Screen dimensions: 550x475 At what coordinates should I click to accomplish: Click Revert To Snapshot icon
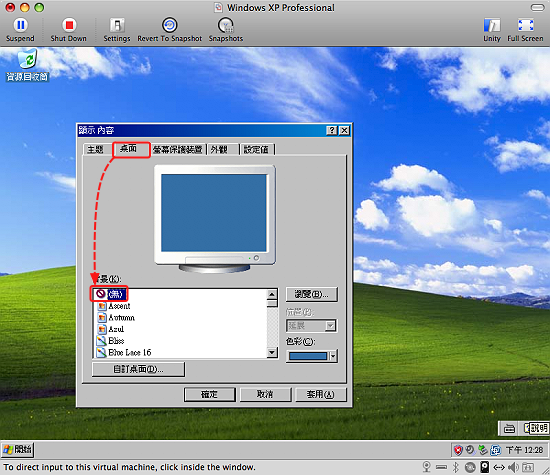[x=169, y=25]
